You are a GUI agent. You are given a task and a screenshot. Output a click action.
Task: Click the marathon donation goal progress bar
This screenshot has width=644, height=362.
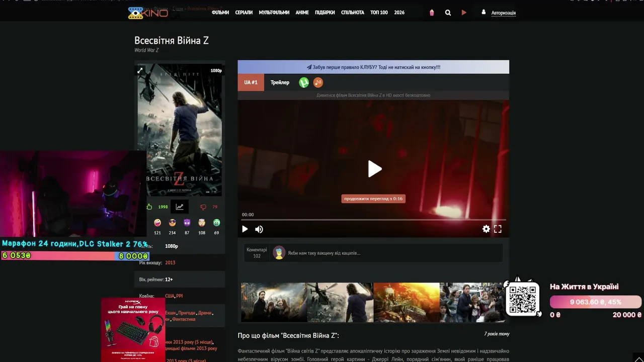click(x=75, y=256)
